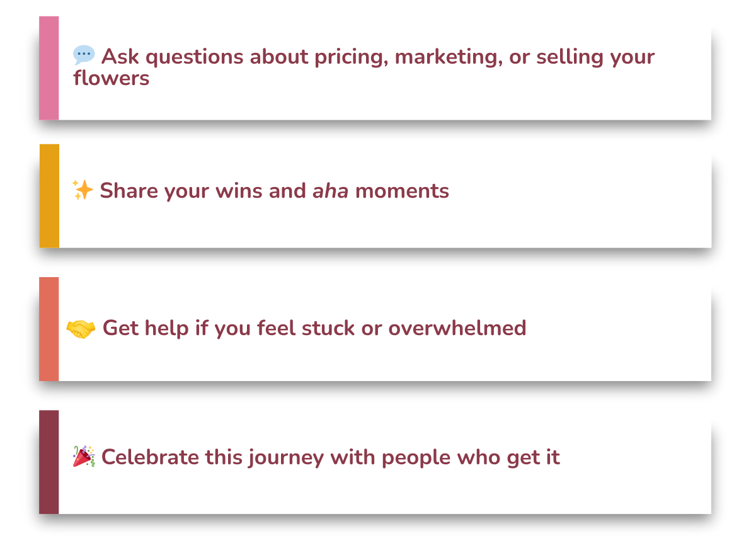
Task: Select the pink accent bar
Action: pyautogui.click(x=49, y=68)
